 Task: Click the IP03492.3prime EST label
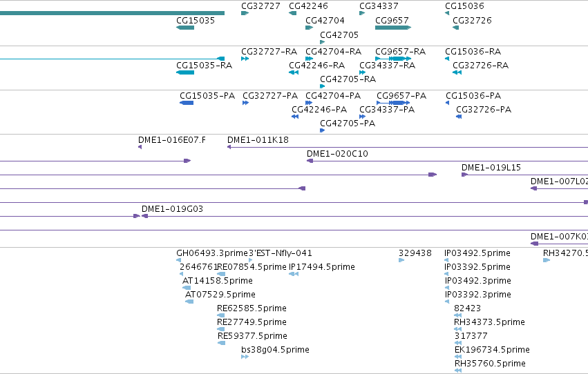click(x=477, y=281)
